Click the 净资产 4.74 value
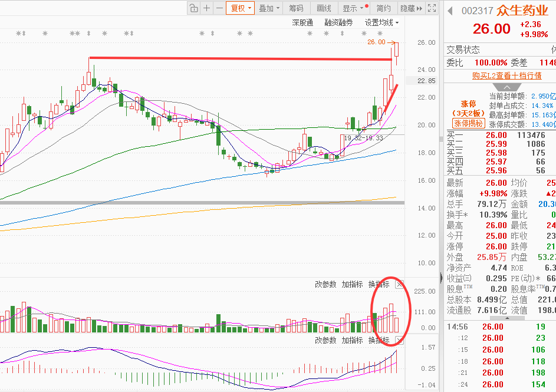The height and width of the screenshot is (392, 556). (x=499, y=268)
